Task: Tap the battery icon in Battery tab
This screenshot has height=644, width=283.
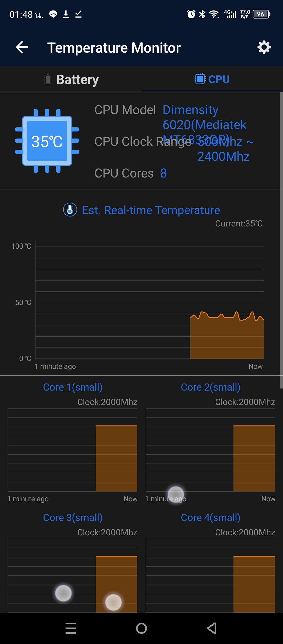Action: point(48,79)
